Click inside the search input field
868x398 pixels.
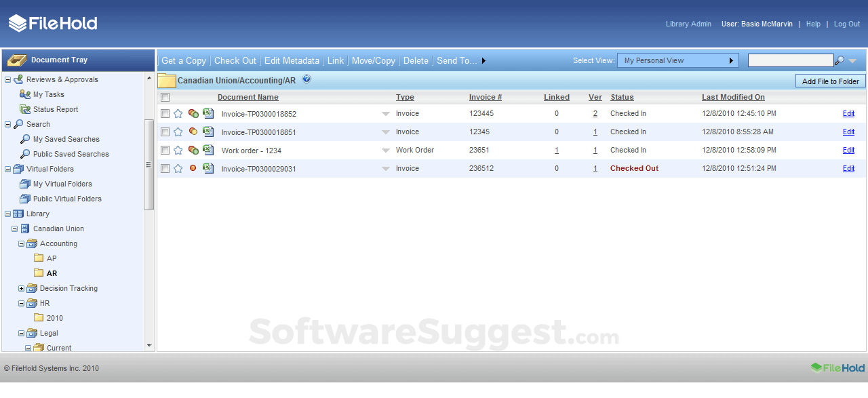pos(790,60)
